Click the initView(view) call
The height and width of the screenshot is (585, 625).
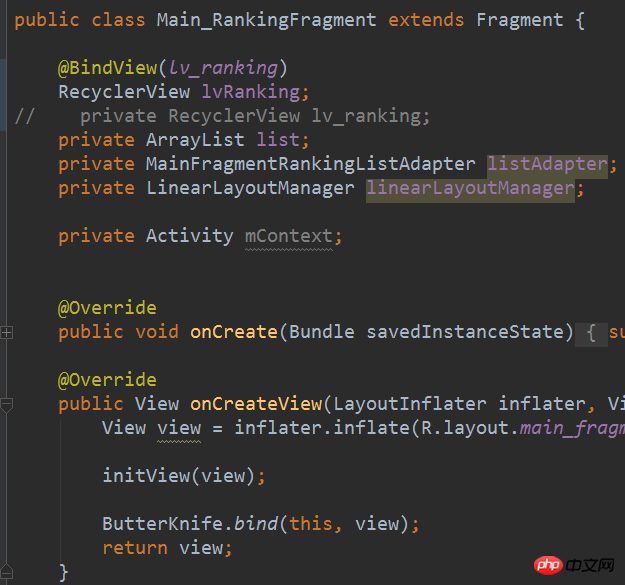click(x=178, y=476)
